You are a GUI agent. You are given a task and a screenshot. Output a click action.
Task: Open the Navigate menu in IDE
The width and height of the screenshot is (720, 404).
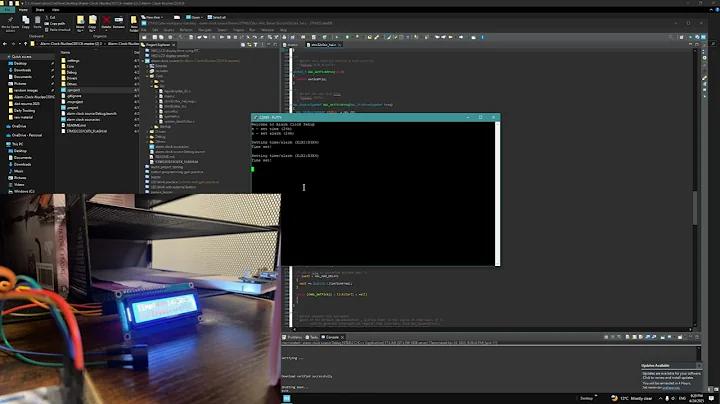click(x=204, y=30)
